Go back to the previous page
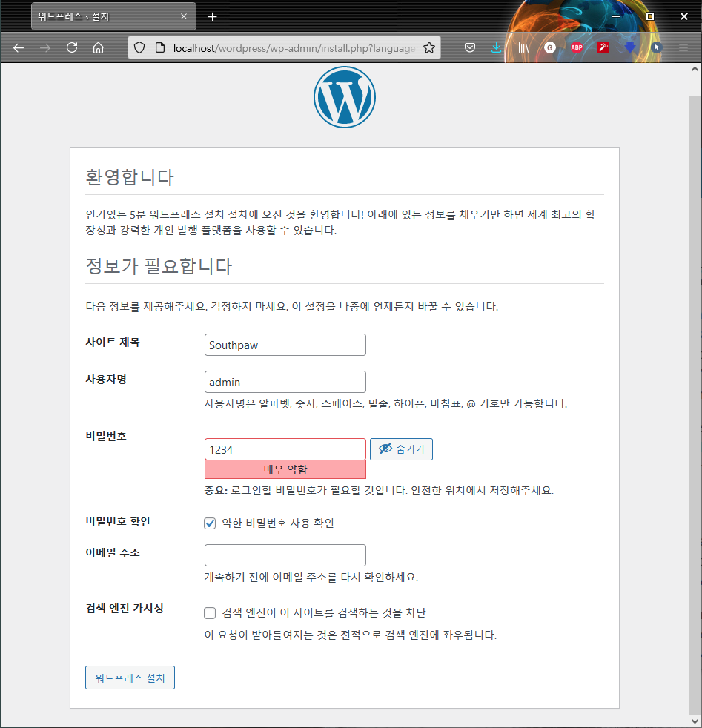This screenshot has height=728, width=702. coord(19,48)
